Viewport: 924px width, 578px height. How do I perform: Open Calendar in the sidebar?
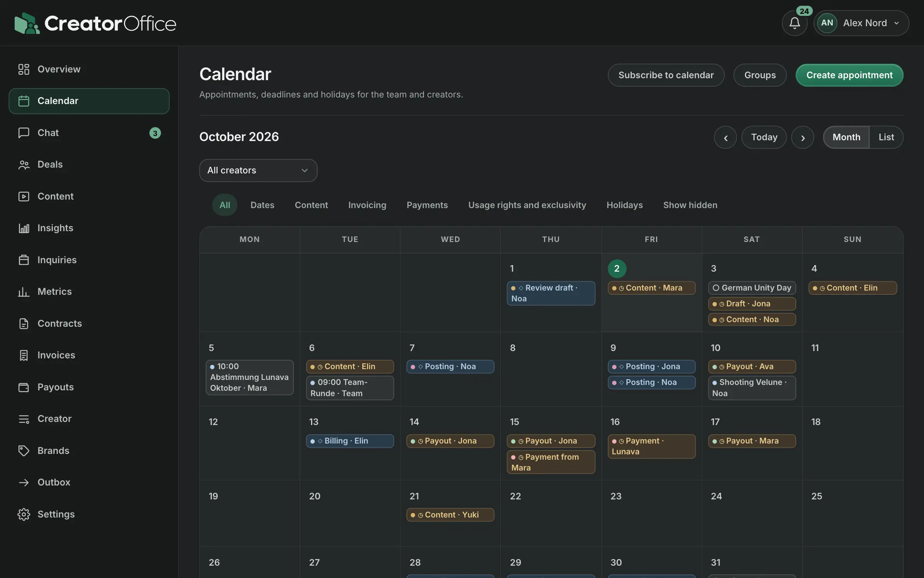pos(89,101)
